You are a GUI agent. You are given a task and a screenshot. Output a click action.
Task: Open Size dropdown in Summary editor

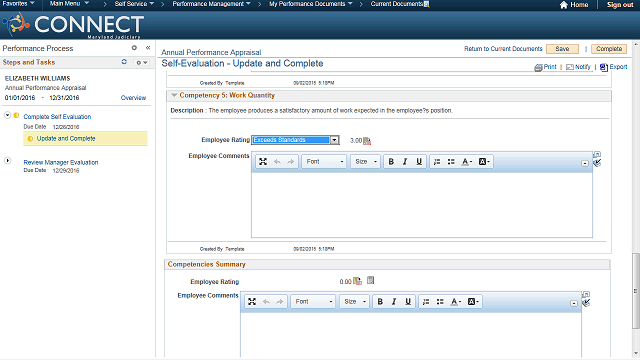tap(355, 302)
